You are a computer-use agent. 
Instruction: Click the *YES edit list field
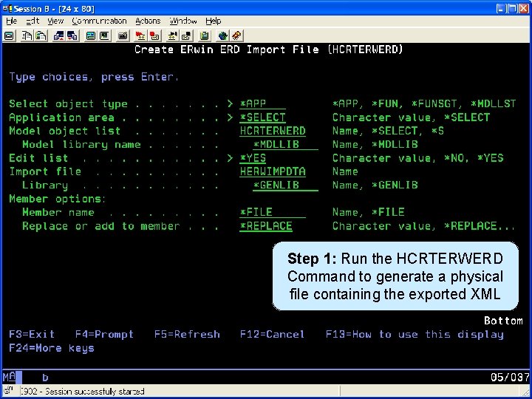click(x=253, y=158)
